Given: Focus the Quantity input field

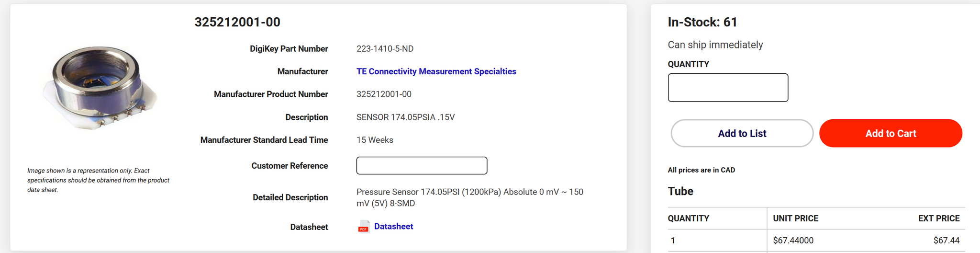Looking at the screenshot, I should 727,88.
